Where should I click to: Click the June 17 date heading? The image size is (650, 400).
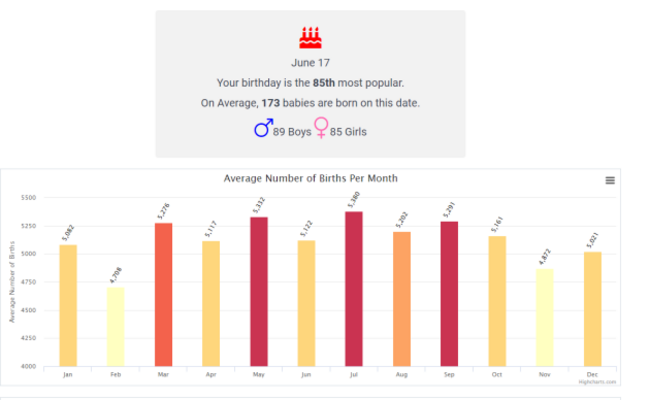(x=310, y=62)
